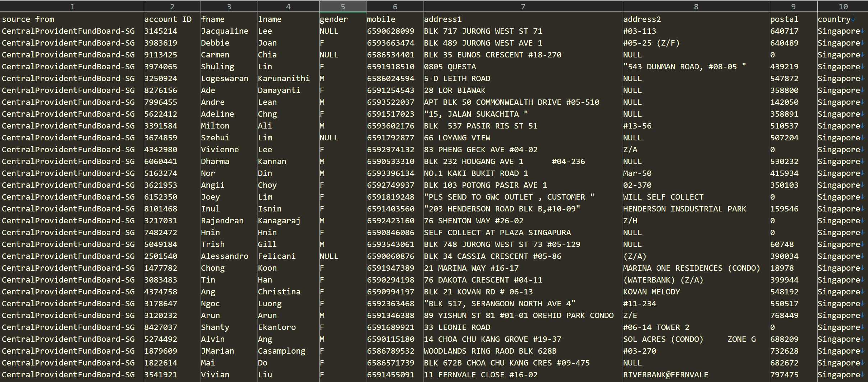
Task: Click first name Trish
Action: 213,244
